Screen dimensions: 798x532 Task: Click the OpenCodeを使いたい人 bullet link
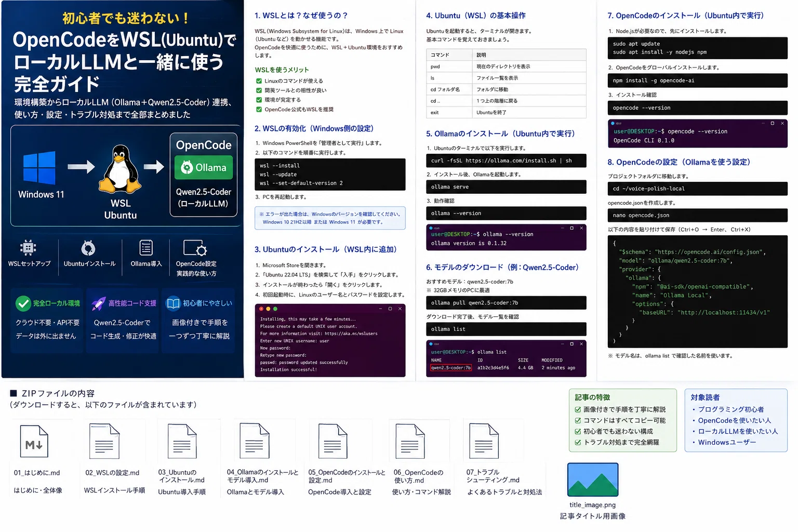pos(735,420)
